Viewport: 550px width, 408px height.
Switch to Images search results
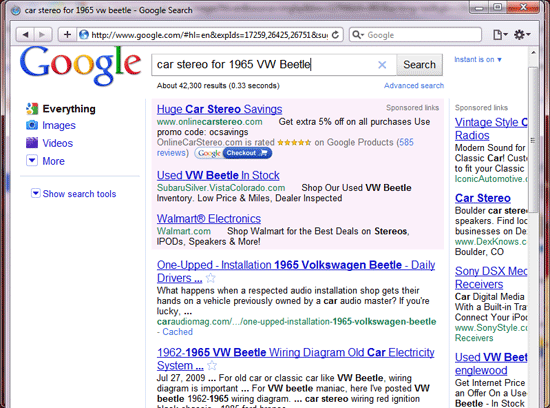59,125
